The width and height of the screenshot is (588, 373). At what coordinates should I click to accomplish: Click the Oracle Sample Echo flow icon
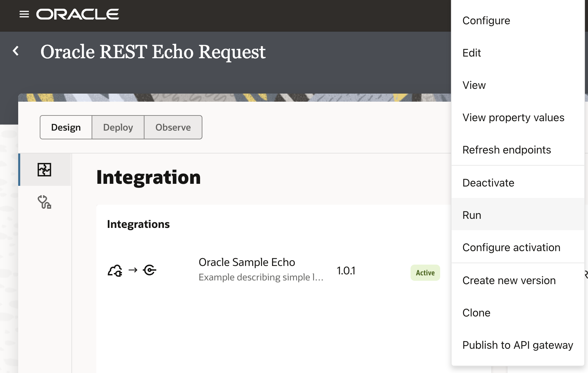coord(132,270)
